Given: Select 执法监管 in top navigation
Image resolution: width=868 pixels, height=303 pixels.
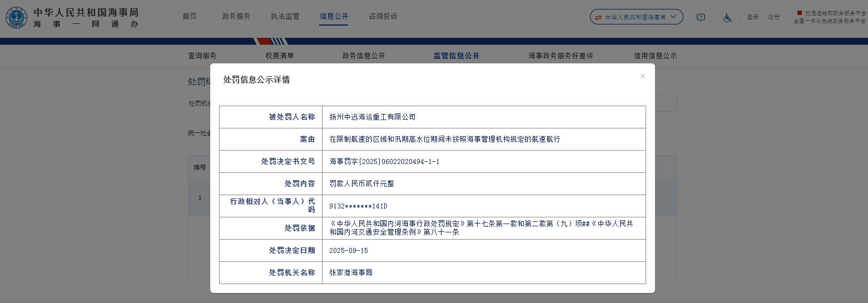Looking at the screenshot, I should pos(285,17).
